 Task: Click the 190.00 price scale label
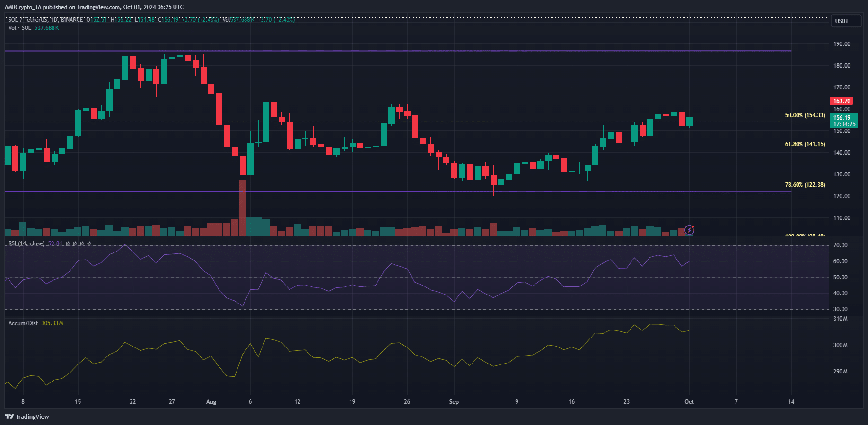point(842,44)
